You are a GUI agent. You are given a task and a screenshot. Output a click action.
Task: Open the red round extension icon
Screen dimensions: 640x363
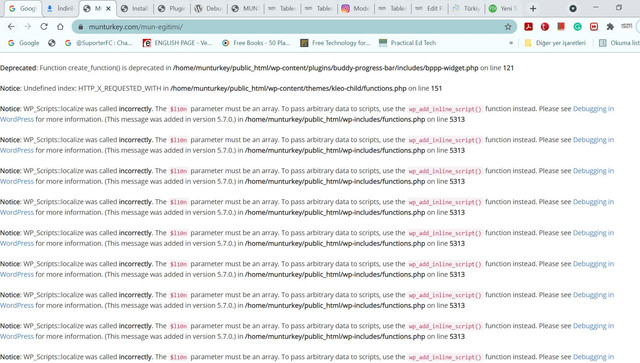coord(544,27)
